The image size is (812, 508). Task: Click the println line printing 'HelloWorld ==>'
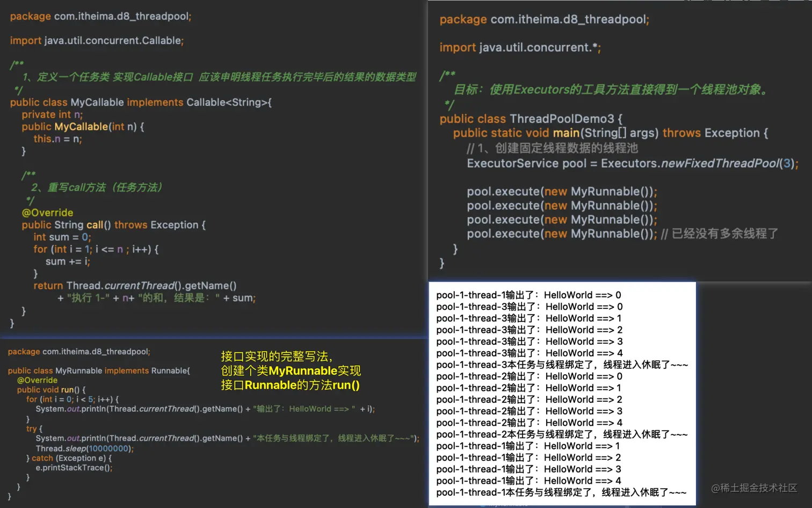point(205,409)
